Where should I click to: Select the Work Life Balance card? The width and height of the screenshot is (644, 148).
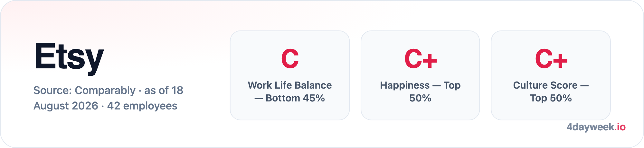click(x=290, y=75)
